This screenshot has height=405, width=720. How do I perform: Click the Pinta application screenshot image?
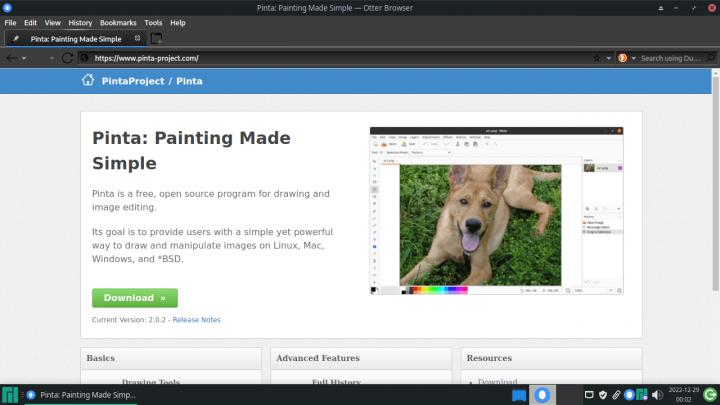496,210
